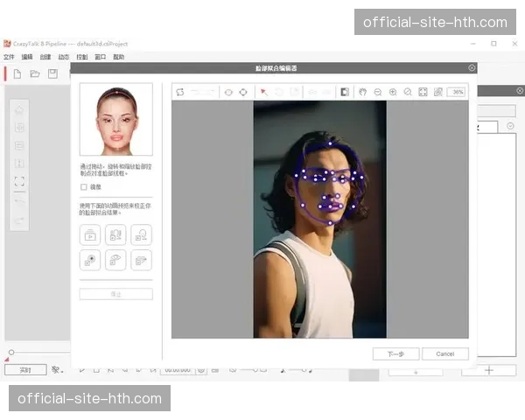The width and height of the screenshot is (525, 420).
Task: Open the 动态 menu
Action: pos(64,57)
